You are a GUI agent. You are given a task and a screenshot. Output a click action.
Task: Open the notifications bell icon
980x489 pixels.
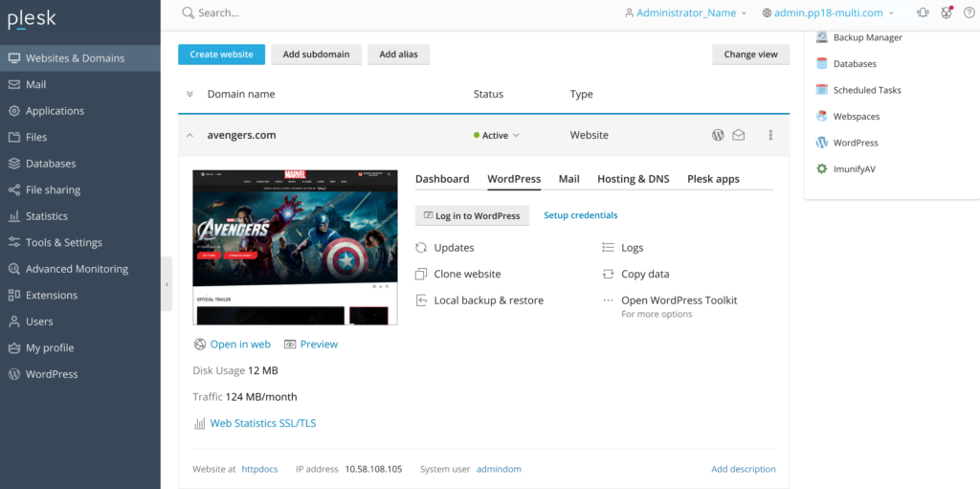[x=923, y=12]
